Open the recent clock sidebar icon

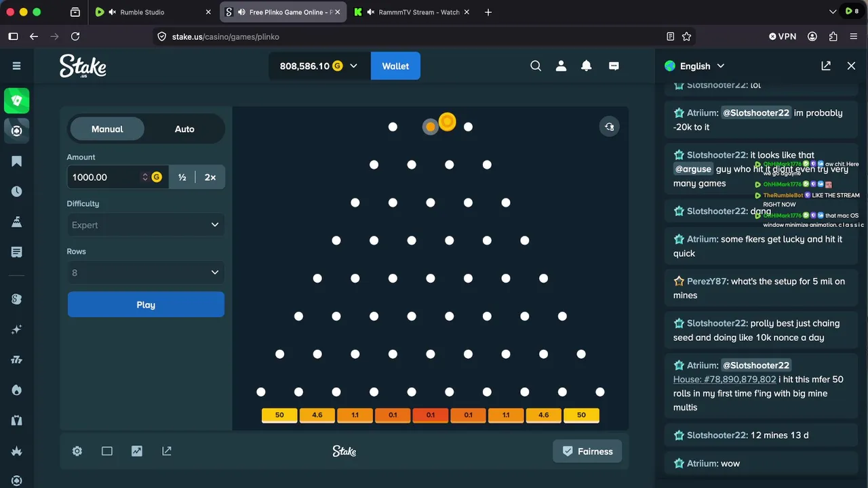point(17,191)
